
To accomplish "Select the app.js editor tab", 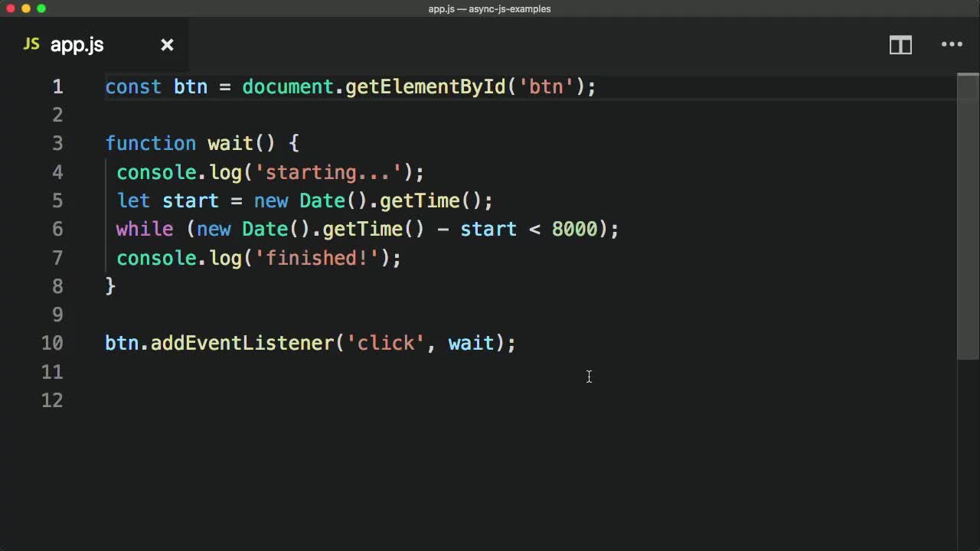I will [77, 45].
